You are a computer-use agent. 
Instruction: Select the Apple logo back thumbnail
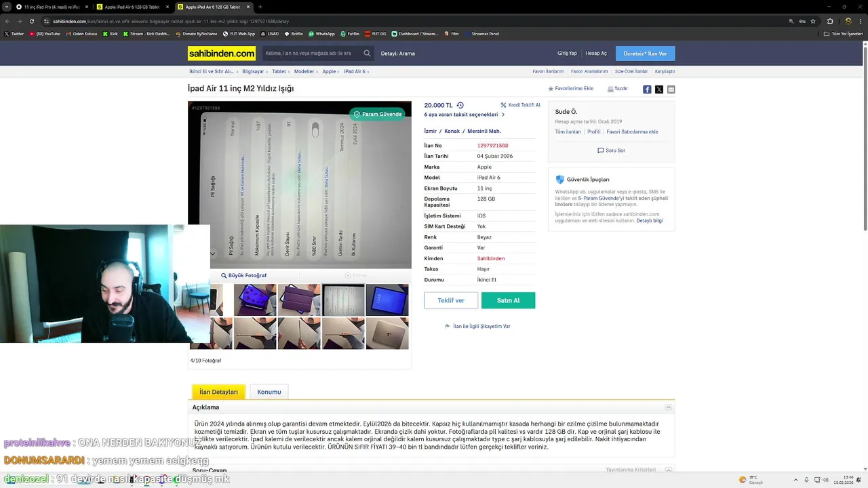coord(387,333)
